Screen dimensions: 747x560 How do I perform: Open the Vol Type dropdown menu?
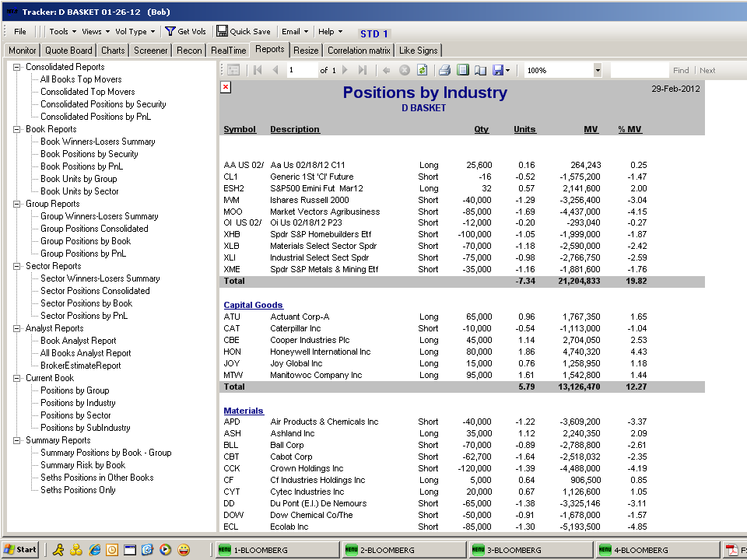pyautogui.click(x=135, y=31)
